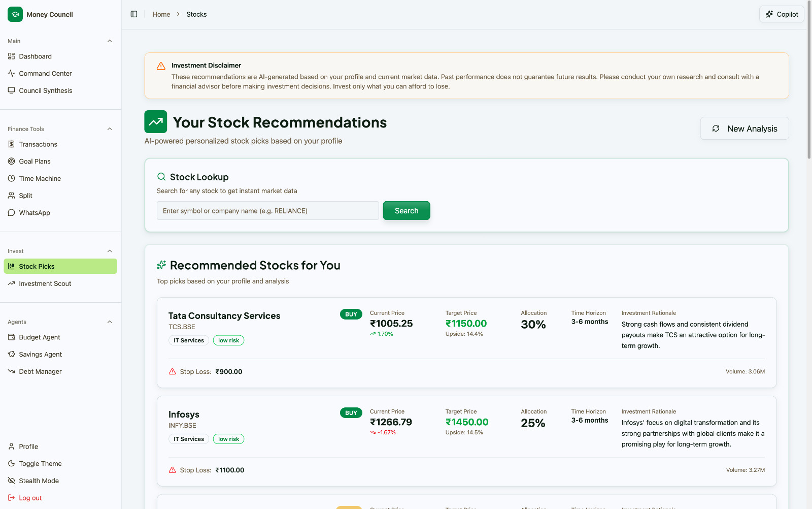Viewport: 812px width, 509px height.
Task: Click the Stock Picks chart icon
Action: pos(11,266)
